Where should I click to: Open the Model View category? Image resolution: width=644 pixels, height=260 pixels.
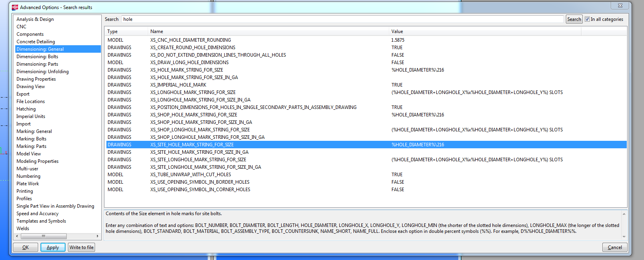29,154
